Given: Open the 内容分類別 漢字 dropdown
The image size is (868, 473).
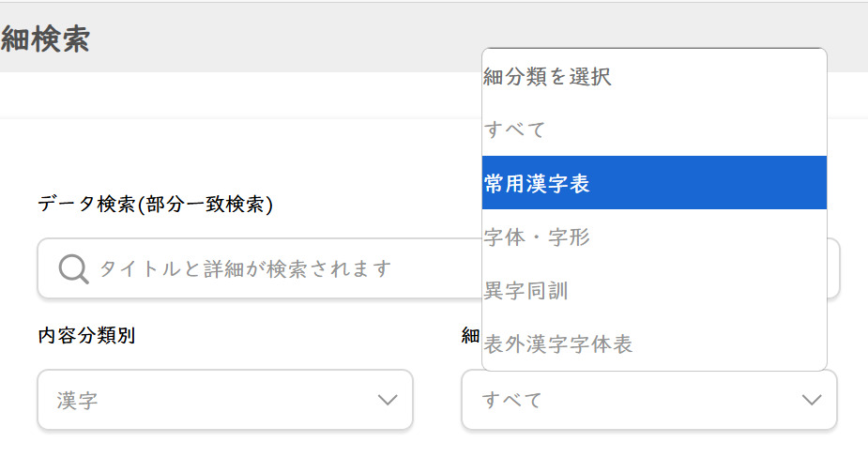Looking at the screenshot, I should coord(225,400).
